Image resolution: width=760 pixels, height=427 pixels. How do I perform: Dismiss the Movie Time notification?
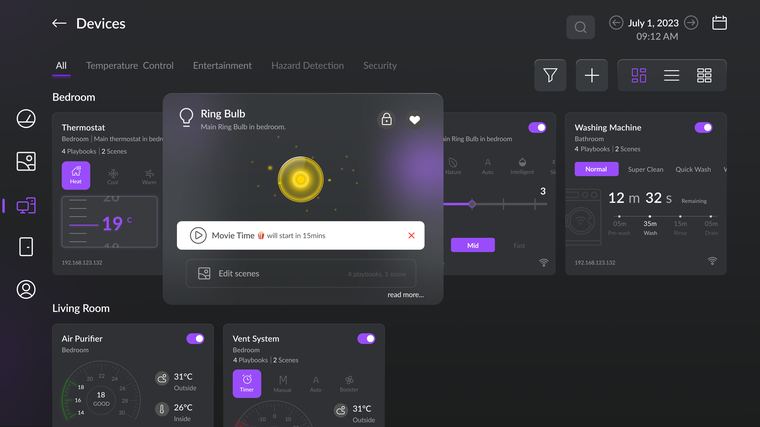click(412, 236)
